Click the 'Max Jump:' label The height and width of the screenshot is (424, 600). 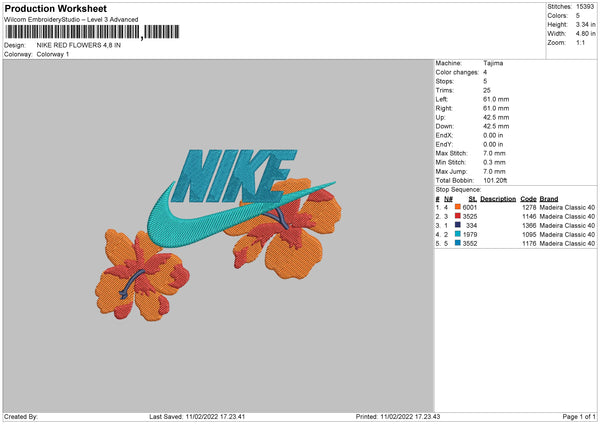[451, 171]
